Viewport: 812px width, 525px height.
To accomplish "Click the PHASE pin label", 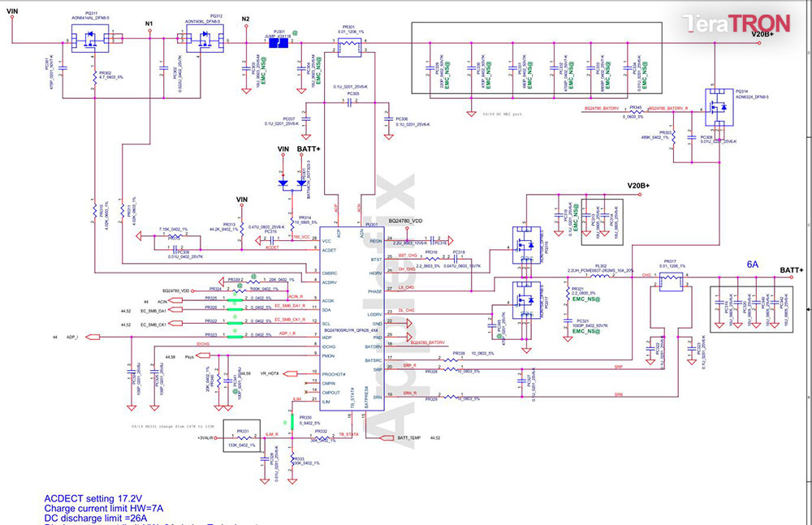I will (x=375, y=291).
